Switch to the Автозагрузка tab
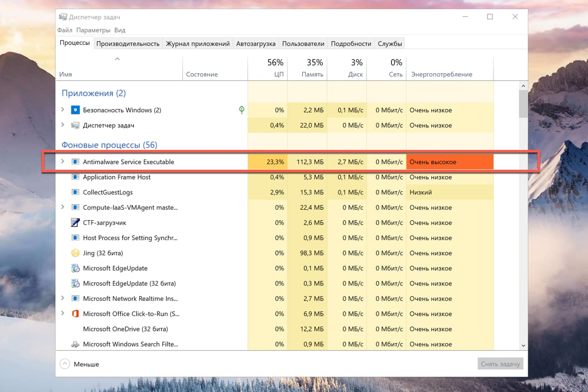 tap(256, 44)
